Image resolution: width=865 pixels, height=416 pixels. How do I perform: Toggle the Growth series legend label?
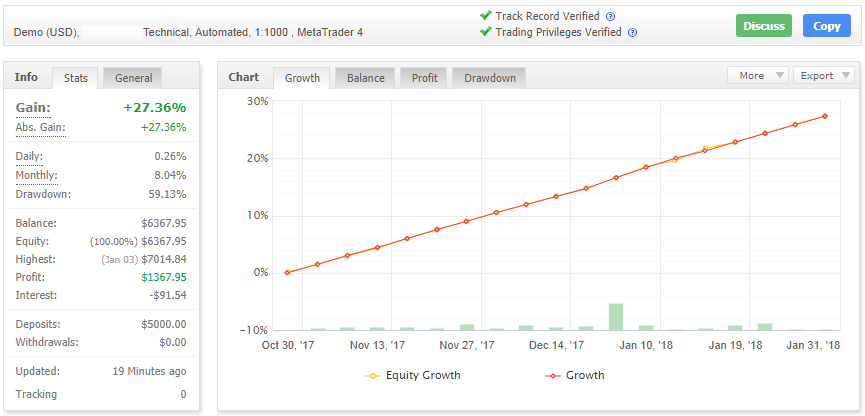pos(585,376)
